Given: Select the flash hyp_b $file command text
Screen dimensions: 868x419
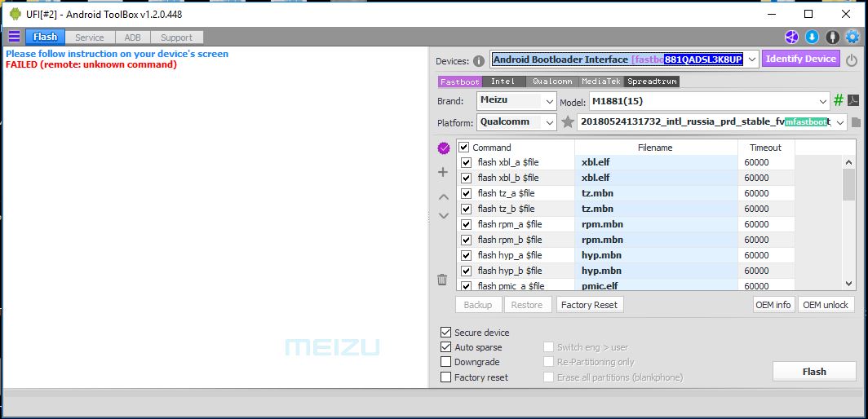Looking at the screenshot, I should pos(510,271).
